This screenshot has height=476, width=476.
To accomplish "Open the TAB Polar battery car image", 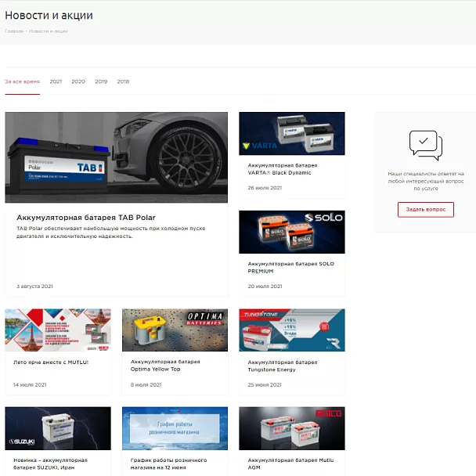I will 117,157.
